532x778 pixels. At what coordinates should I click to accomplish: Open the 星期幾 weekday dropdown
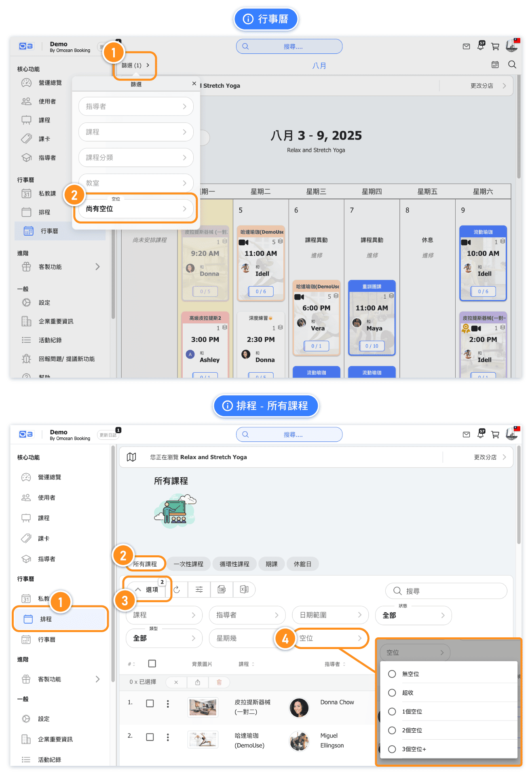pos(243,639)
